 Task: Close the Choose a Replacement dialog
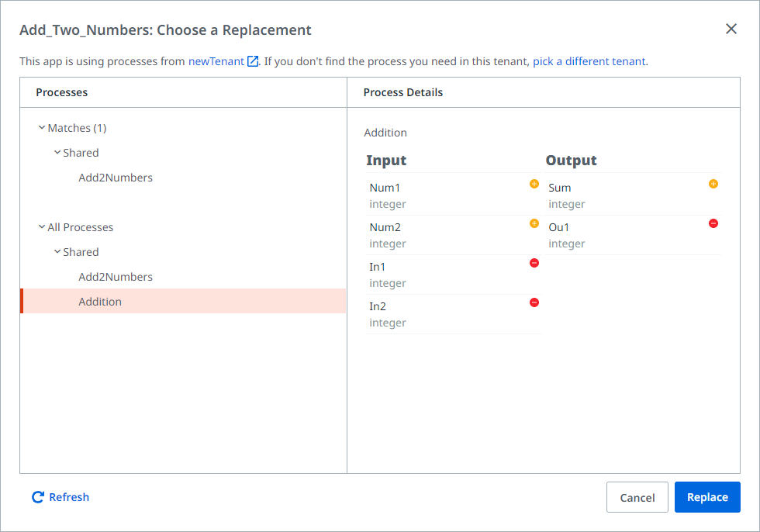pyautogui.click(x=731, y=29)
